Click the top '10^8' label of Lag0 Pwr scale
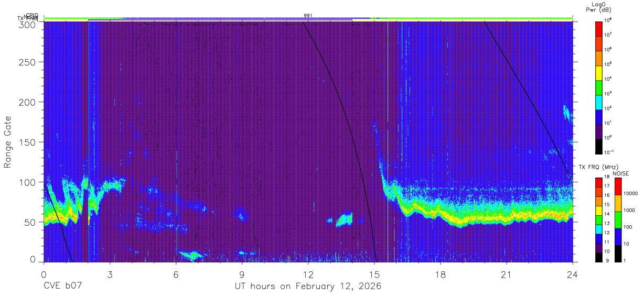This screenshot has width=644, height=297. (608, 20)
